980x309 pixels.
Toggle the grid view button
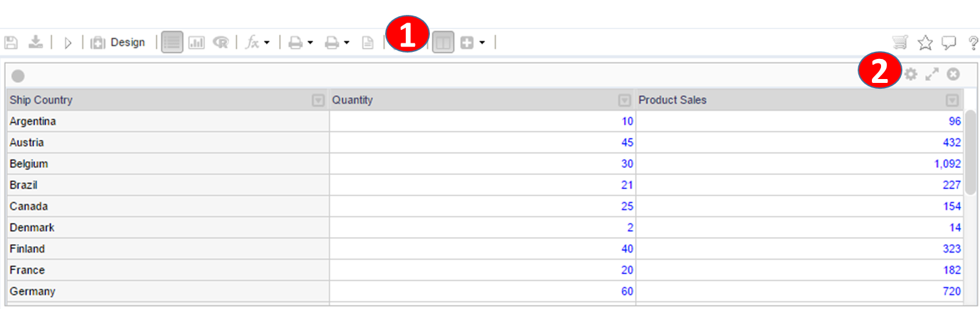pyautogui.click(x=172, y=43)
